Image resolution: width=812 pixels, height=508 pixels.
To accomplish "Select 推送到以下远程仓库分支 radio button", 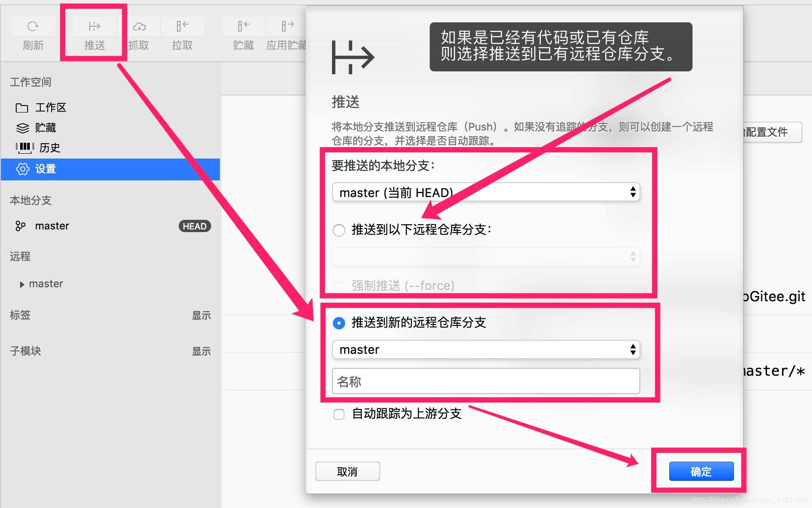I will coord(339,230).
